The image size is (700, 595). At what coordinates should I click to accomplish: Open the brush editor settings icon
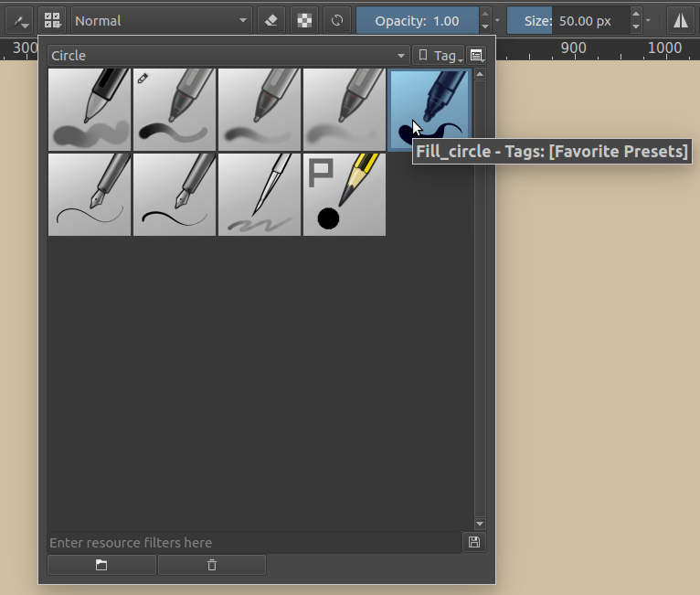tap(19, 20)
